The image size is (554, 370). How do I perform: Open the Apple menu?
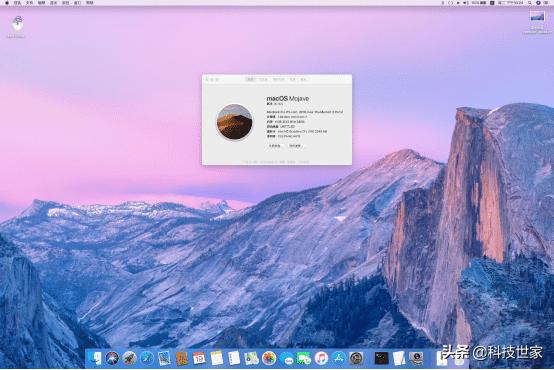pyautogui.click(x=7, y=3)
